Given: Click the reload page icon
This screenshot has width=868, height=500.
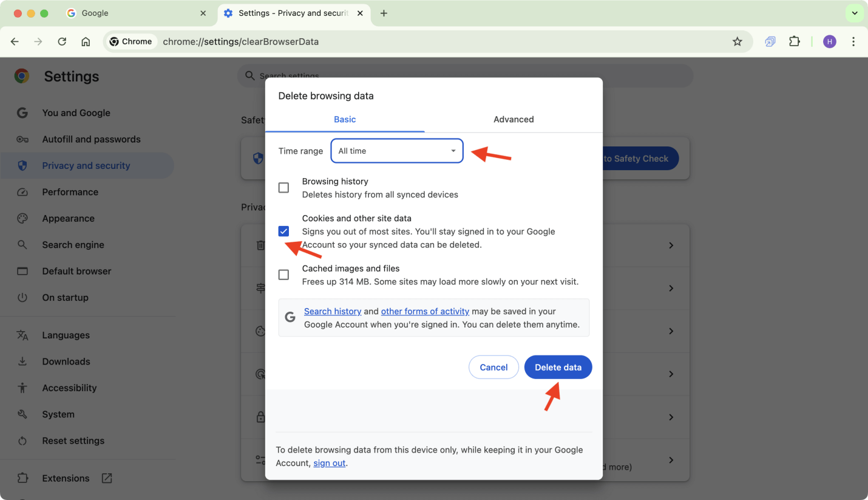Looking at the screenshot, I should 62,41.
